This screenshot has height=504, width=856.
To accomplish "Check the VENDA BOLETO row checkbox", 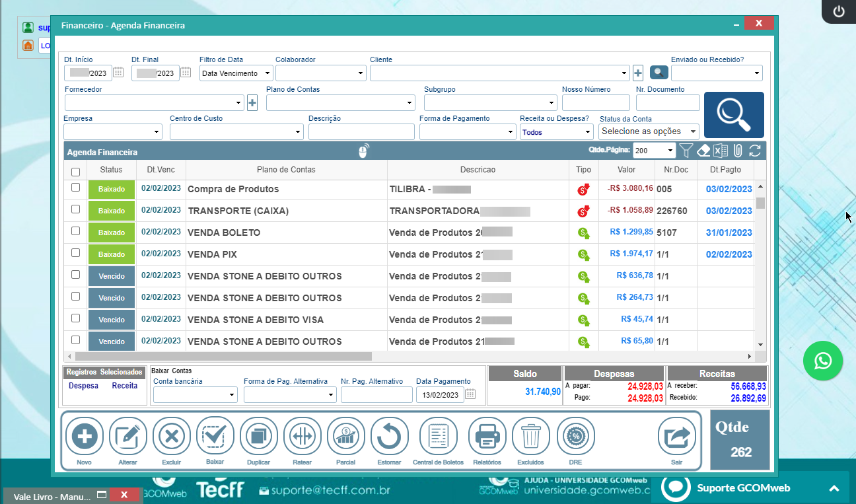I will (75, 231).
